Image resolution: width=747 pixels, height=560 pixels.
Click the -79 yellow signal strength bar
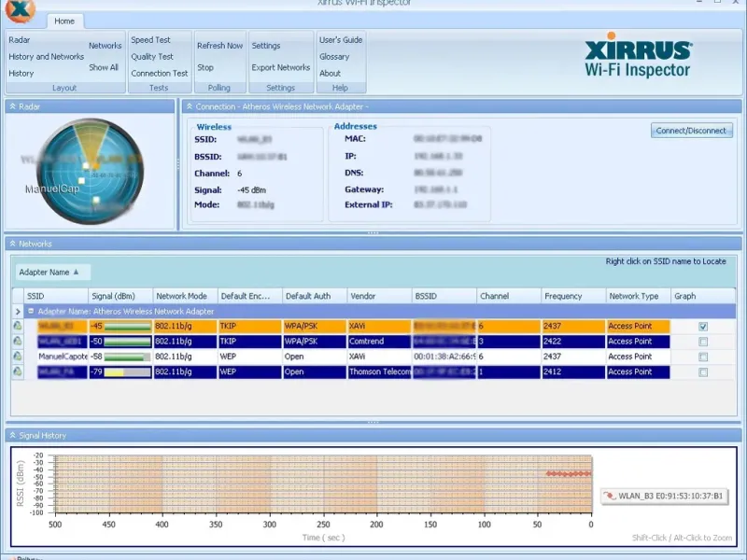pyautogui.click(x=127, y=371)
